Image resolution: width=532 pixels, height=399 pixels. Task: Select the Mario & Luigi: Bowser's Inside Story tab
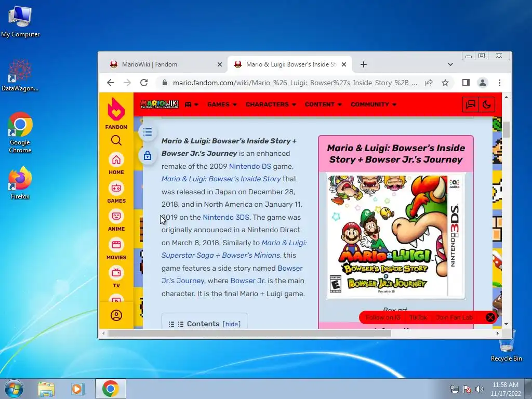tap(290, 64)
